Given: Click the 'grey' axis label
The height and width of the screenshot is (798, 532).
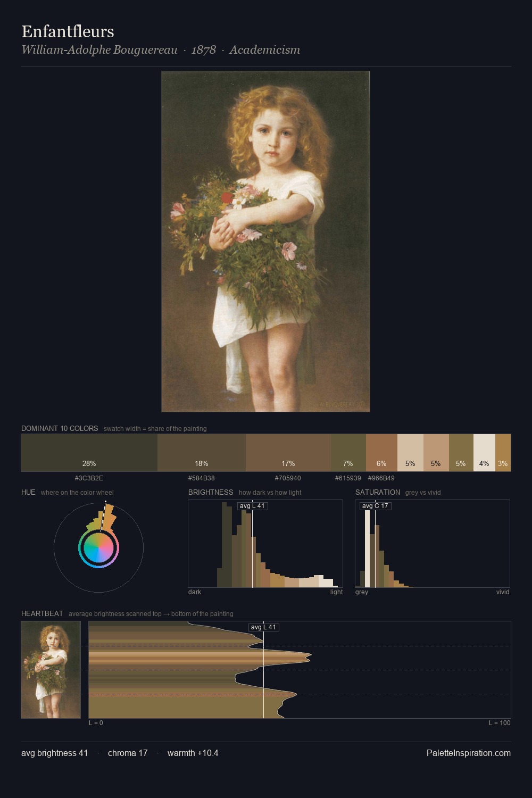Looking at the screenshot, I should pyautogui.click(x=362, y=592).
